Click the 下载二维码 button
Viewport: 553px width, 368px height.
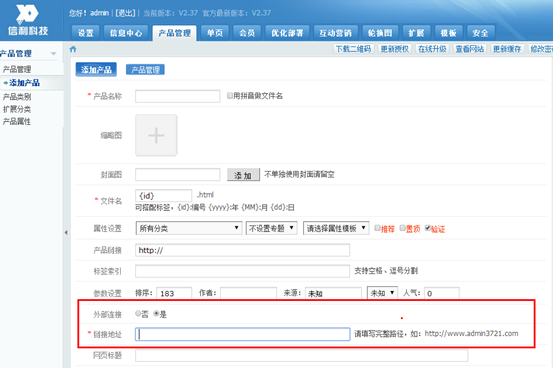pos(353,49)
